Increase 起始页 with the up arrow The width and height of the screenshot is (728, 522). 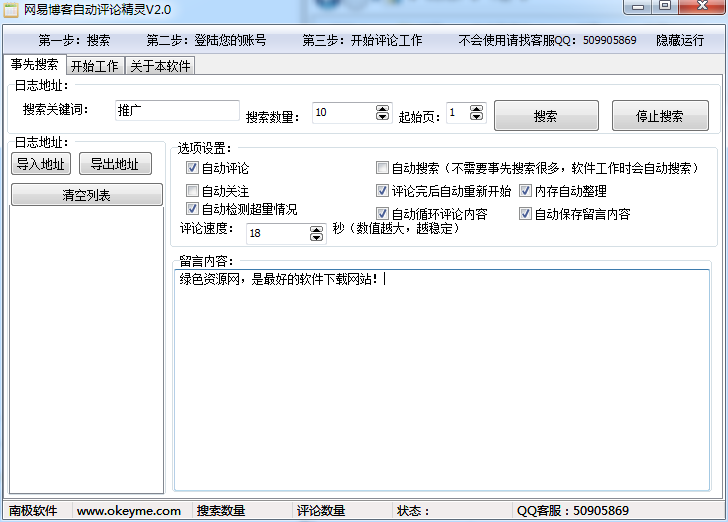477,109
